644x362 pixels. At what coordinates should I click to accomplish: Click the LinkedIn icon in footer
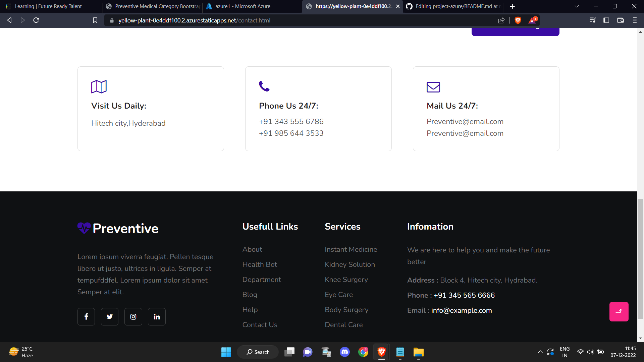click(157, 316)
